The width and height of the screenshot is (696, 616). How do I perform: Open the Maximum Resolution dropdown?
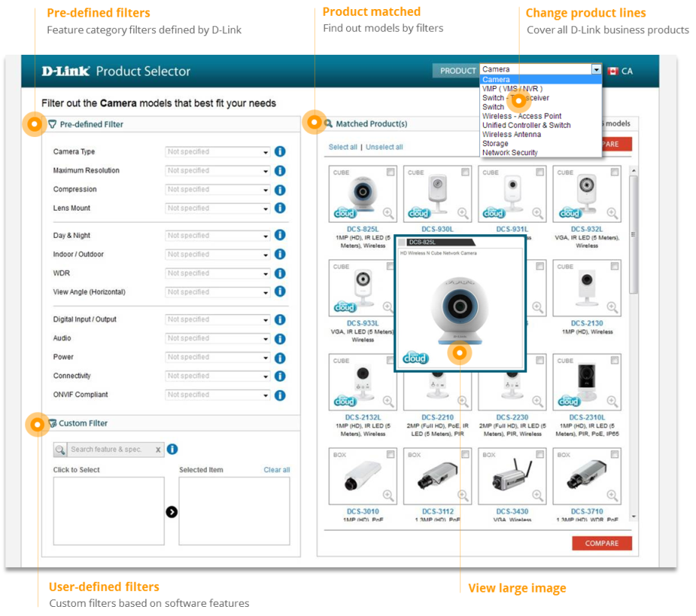click(x=218, y=171)
